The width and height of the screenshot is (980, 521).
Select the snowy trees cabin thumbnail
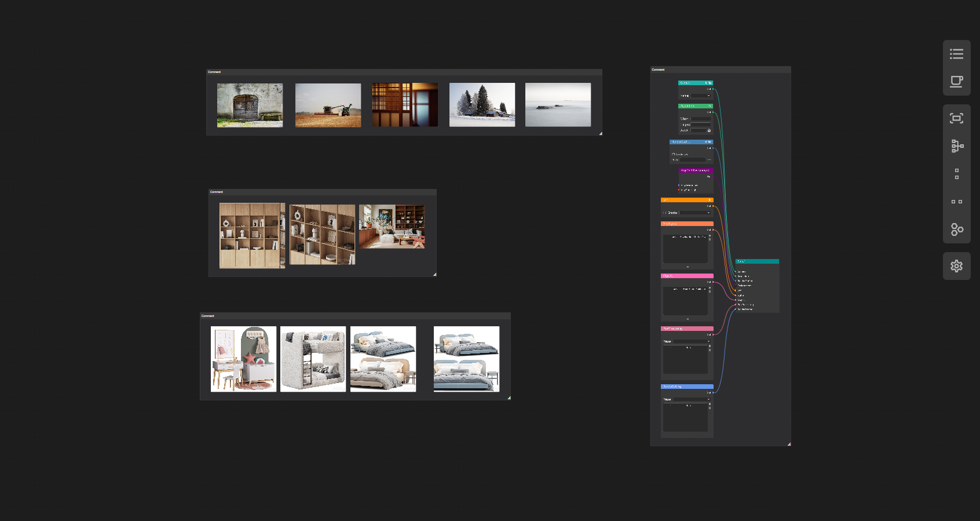(x=482, y=105)
